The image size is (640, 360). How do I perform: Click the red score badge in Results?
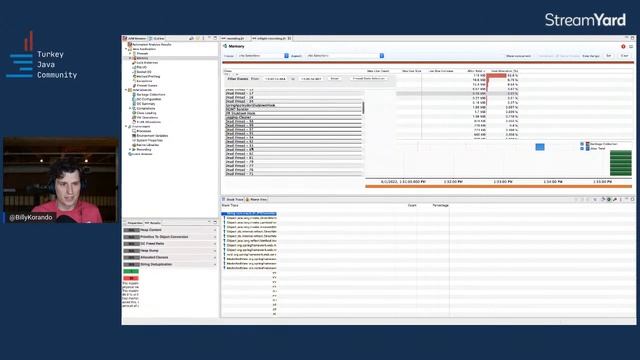[131, 278]
